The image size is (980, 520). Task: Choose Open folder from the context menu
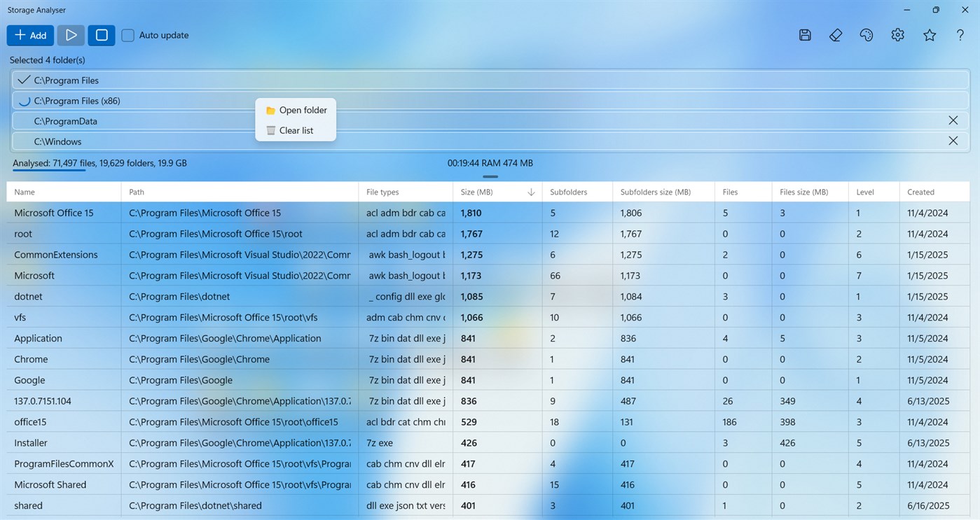[x=303, y=110]
